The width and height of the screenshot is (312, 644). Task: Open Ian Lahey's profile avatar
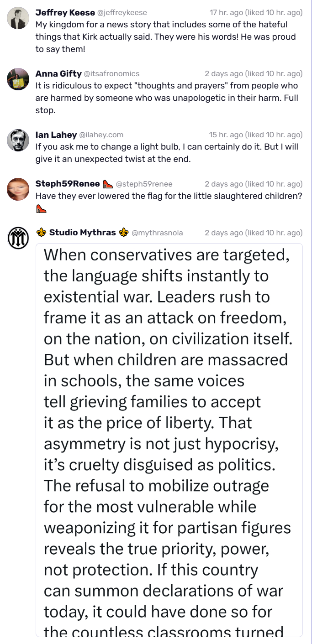point(18,140)
